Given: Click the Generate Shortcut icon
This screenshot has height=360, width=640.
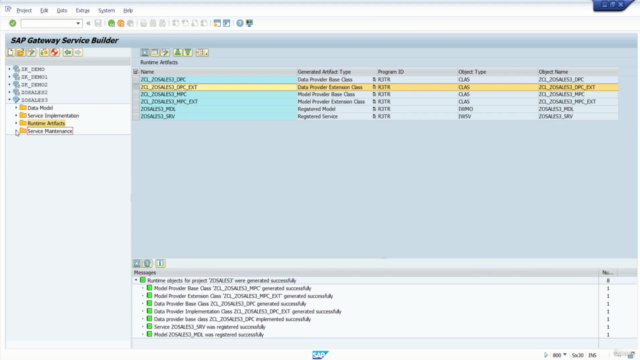Looking at the screenshot, I should point(227,23).
